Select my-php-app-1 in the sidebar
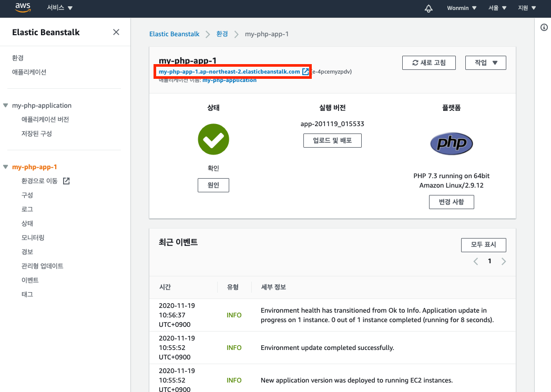This screenshot has height=392, width=551. click(35, 167)
